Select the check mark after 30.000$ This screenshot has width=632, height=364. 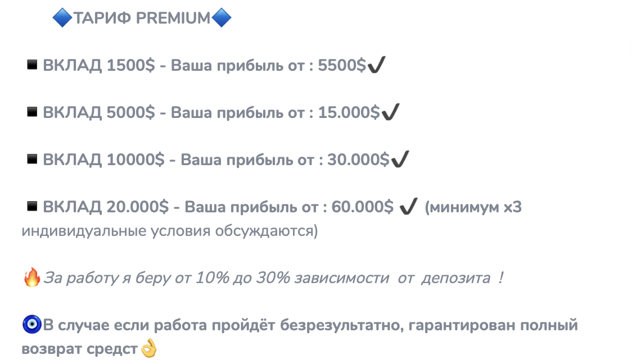tap(400, 160)
